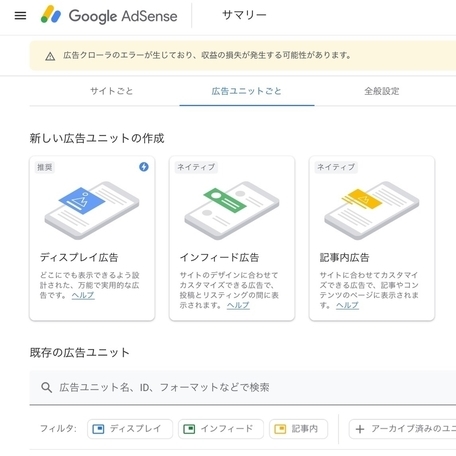
Task: Toggle the ディスプレイ filter chip
Action: pyautogui.click(x=130, y=429)
